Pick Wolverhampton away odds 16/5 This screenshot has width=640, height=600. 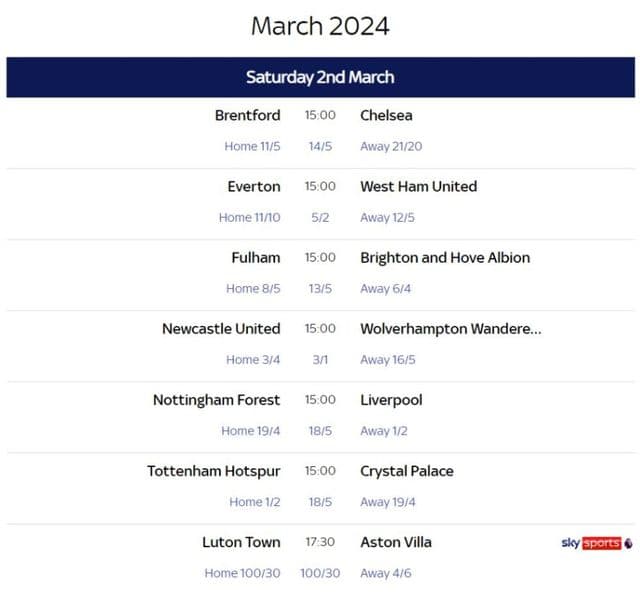[387, 359]
